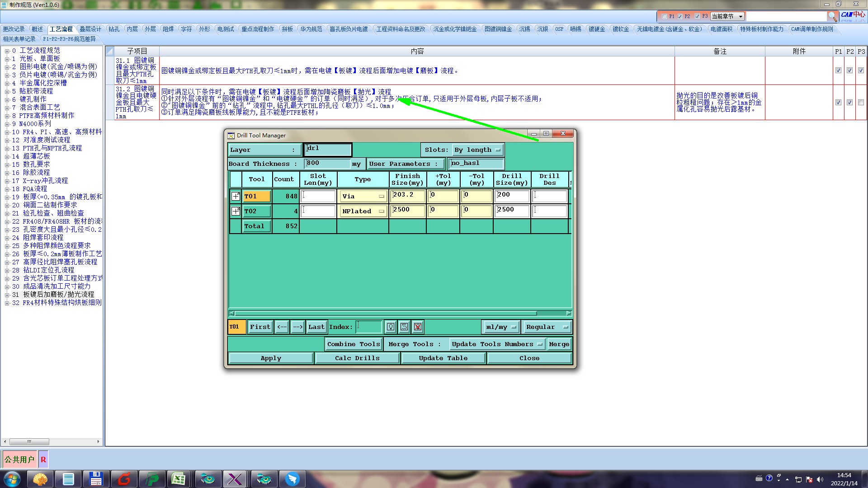This screenshot has width=868, height=488.
Task: Click the red crossed-out delete icon
Action: click(x=418, y=327)
